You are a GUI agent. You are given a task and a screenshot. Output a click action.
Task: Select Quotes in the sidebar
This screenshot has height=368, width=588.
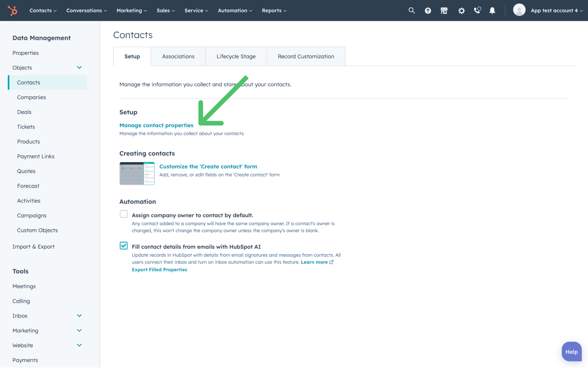pos(26,171)
